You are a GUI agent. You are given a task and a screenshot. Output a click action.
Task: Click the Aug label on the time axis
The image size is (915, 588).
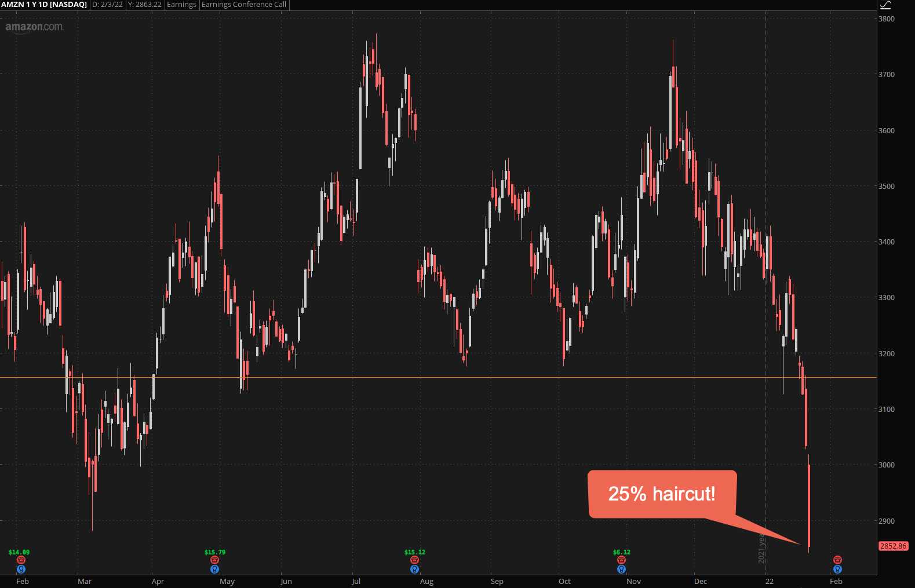click(x=426, y=581)
